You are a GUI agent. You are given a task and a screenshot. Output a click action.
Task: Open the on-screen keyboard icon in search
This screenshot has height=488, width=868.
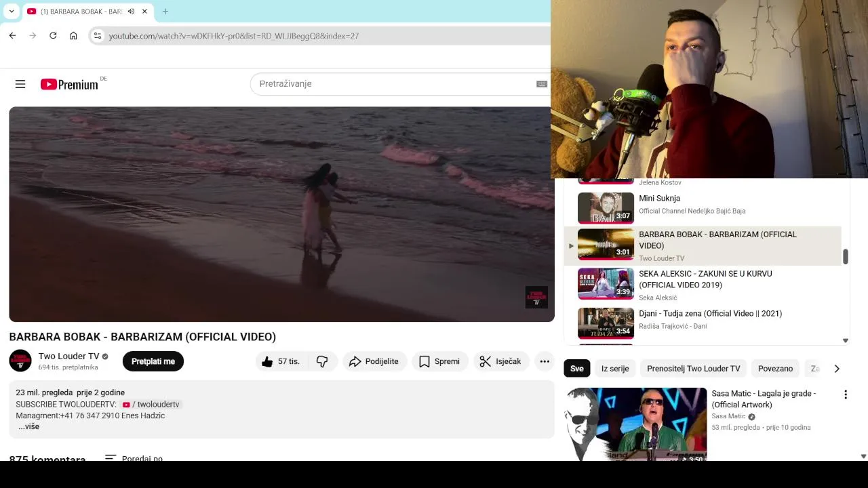click(541, 84)
